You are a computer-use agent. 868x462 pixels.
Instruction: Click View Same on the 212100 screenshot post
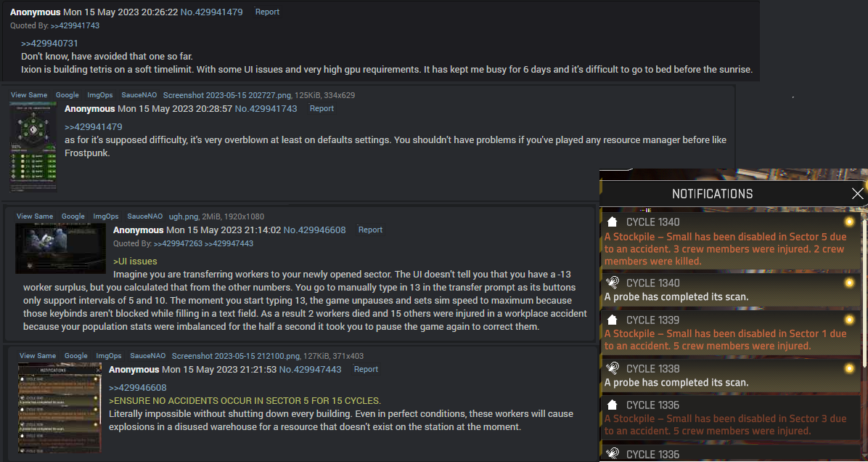pos(38,356)
